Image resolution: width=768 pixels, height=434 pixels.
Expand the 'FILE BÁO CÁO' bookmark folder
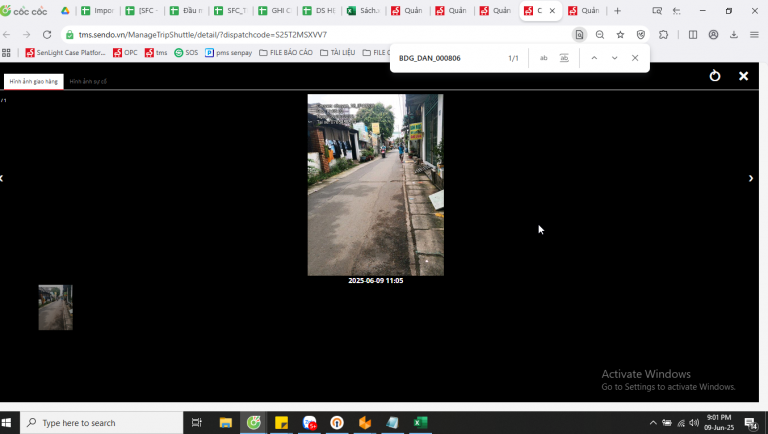(286, 52)
